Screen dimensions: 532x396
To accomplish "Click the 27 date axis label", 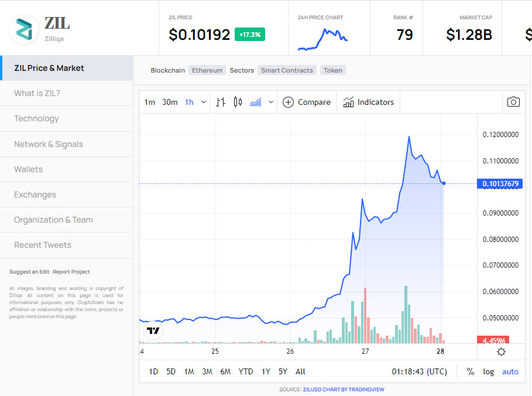I will pyautogui.click(x=365, y=351).
